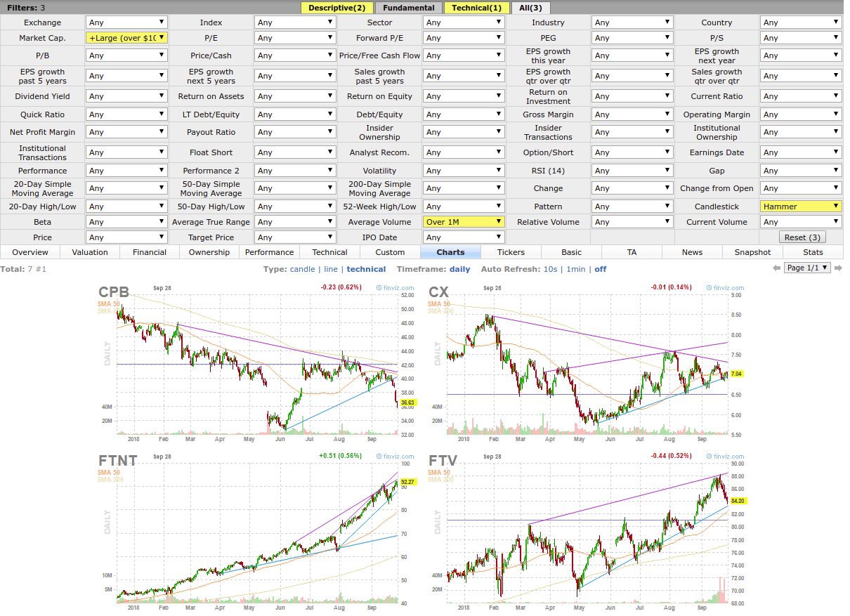Open the Page 1/1 selector dropdown
Image resolution: width=850 pixels, height=616 pixels.
pos(808,268)
